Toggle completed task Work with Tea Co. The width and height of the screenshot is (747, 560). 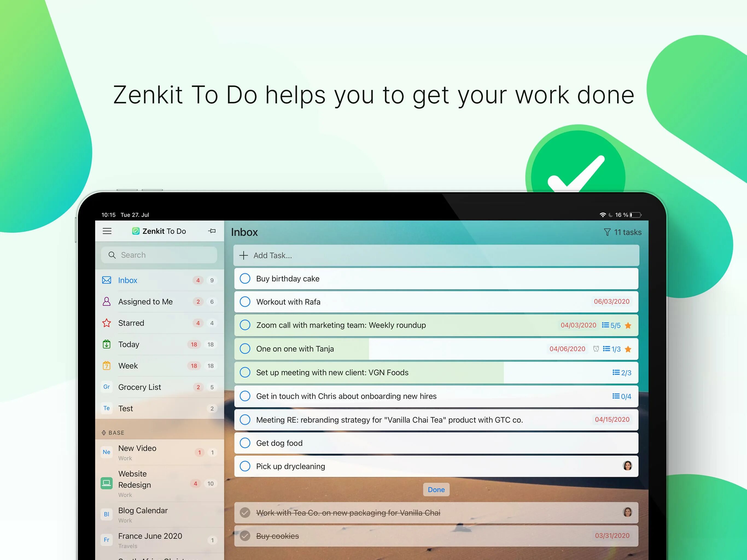245,513
